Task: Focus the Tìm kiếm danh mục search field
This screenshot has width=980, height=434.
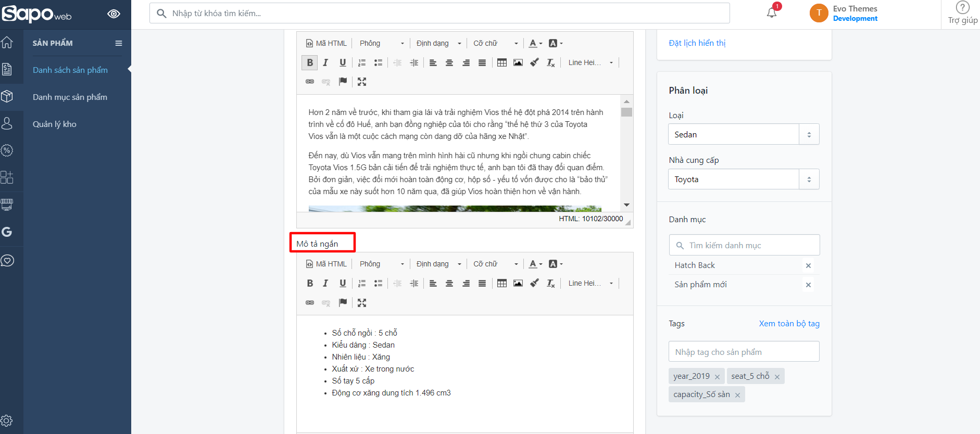Action: click(x=744, y=245)
